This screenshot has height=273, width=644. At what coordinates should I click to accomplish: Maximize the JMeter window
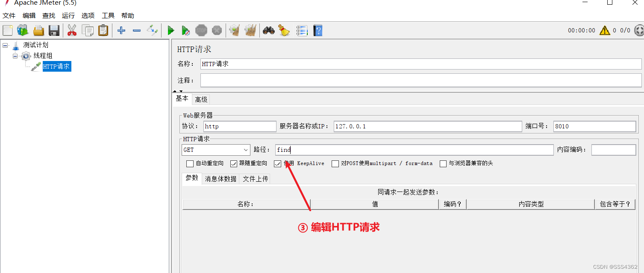coord(610,3)
